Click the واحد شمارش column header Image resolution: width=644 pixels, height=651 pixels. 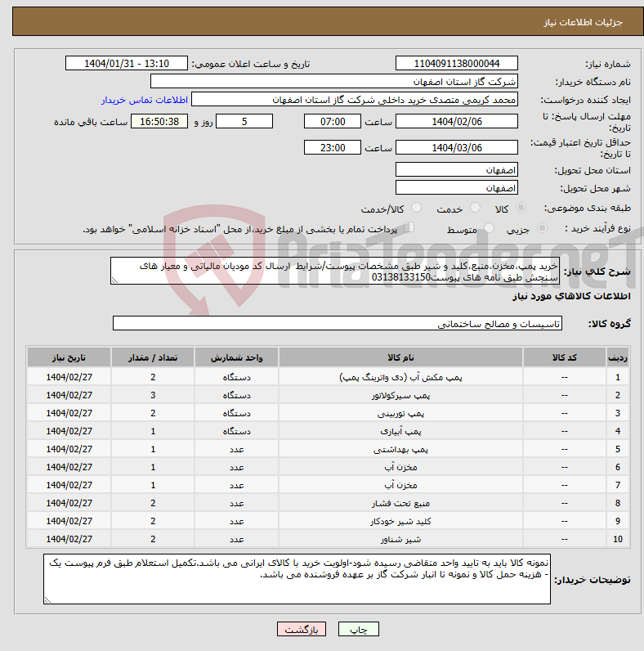point(236,357)
